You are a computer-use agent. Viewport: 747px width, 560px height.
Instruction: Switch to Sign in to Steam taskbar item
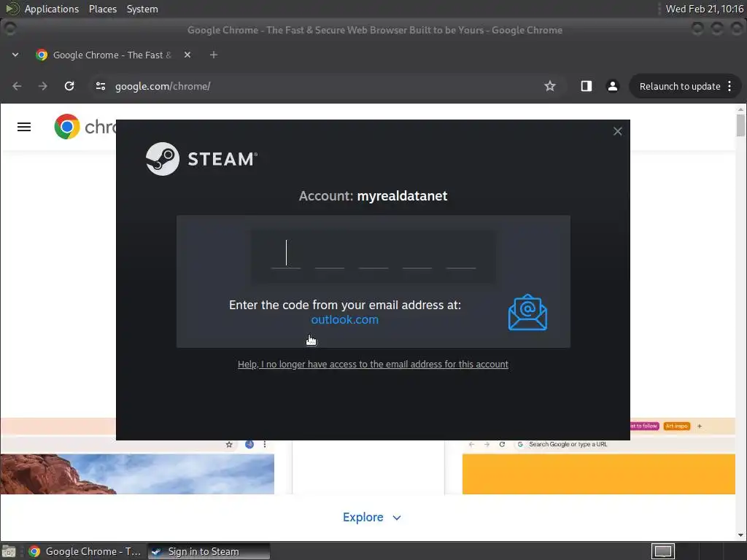coord(209,551)
